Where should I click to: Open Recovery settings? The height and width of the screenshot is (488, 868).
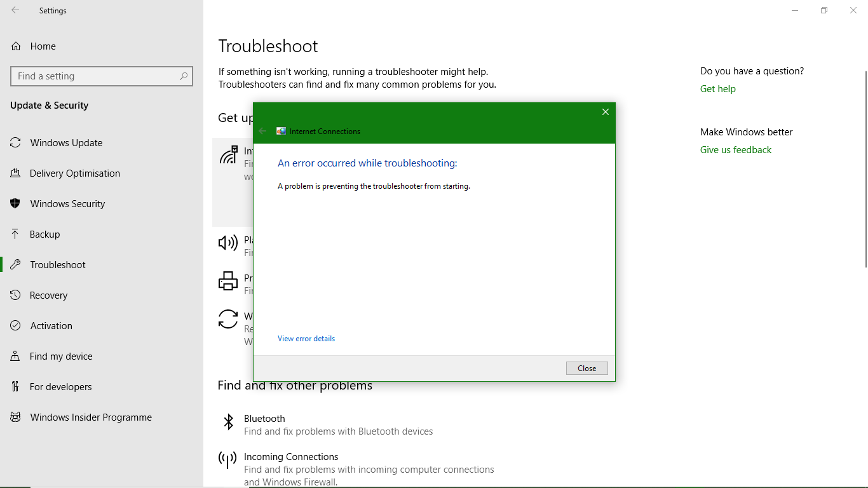click(x=102, y=295)
